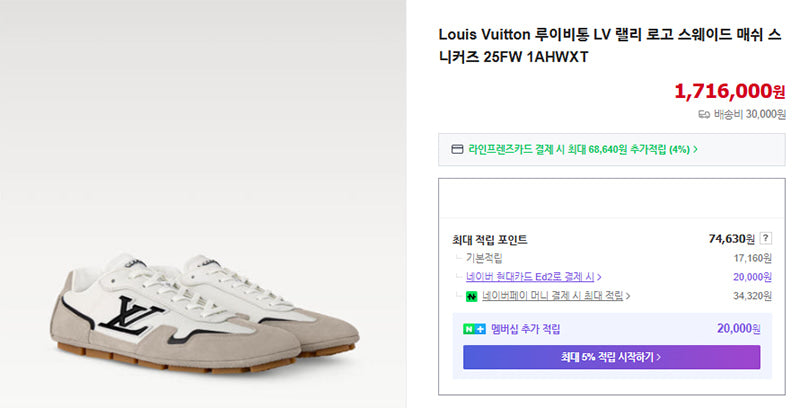Start earning with the 최대 5% 적립 시작하기 button
The width and height of the screenshot is (800, 408).
(611, 357)
